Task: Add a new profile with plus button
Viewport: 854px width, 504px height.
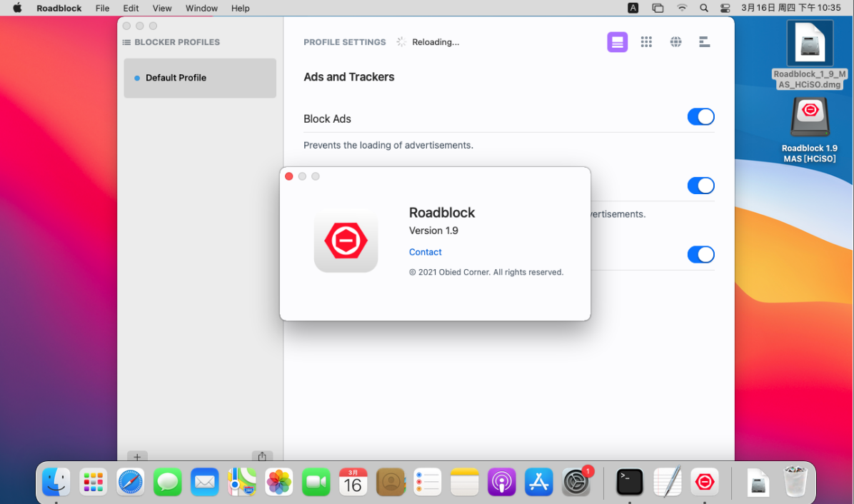Action: click(x=137, y=457)
